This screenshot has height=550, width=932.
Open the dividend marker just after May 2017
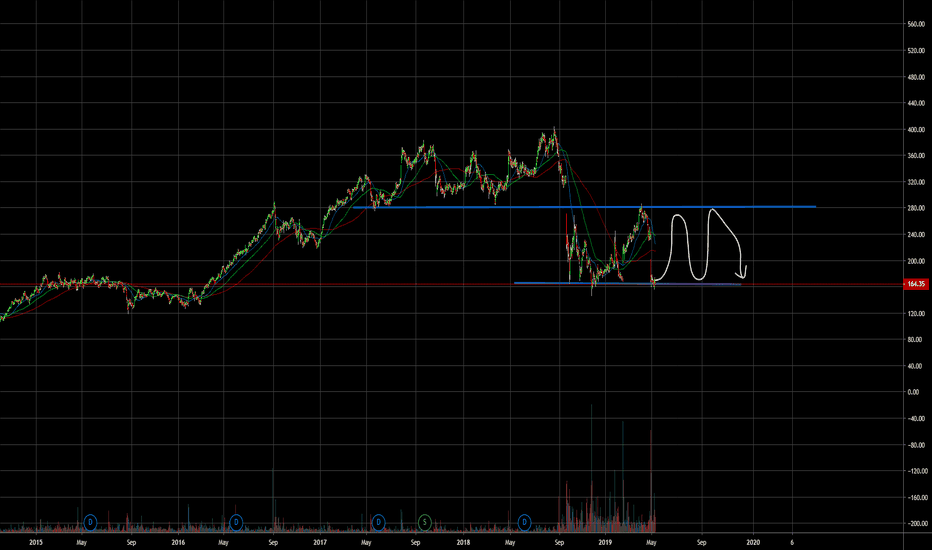(379, 523)
